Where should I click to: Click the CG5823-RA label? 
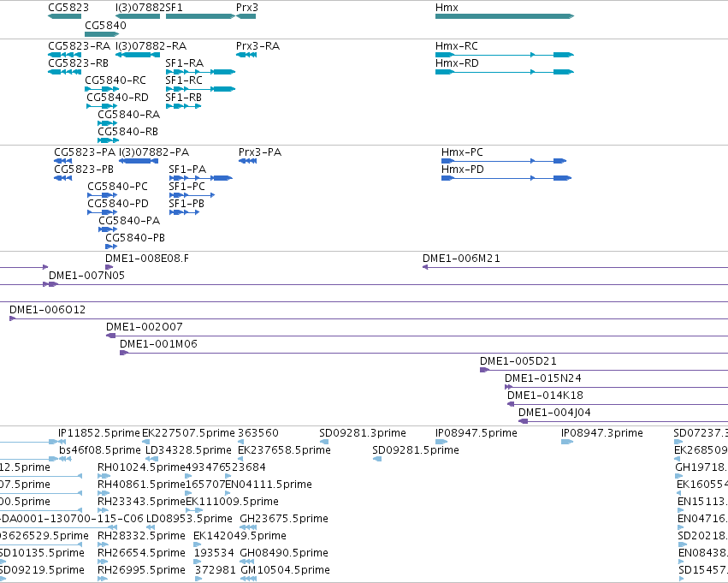click(x=80, y=46)
